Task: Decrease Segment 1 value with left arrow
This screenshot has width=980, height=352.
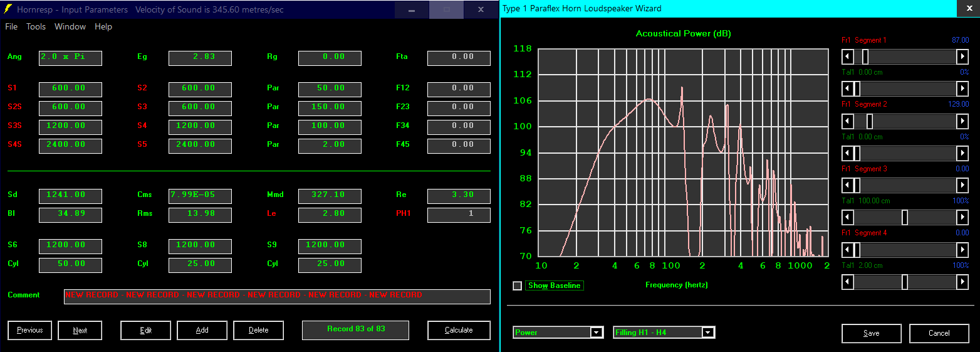Action: [x=847, y=56]
